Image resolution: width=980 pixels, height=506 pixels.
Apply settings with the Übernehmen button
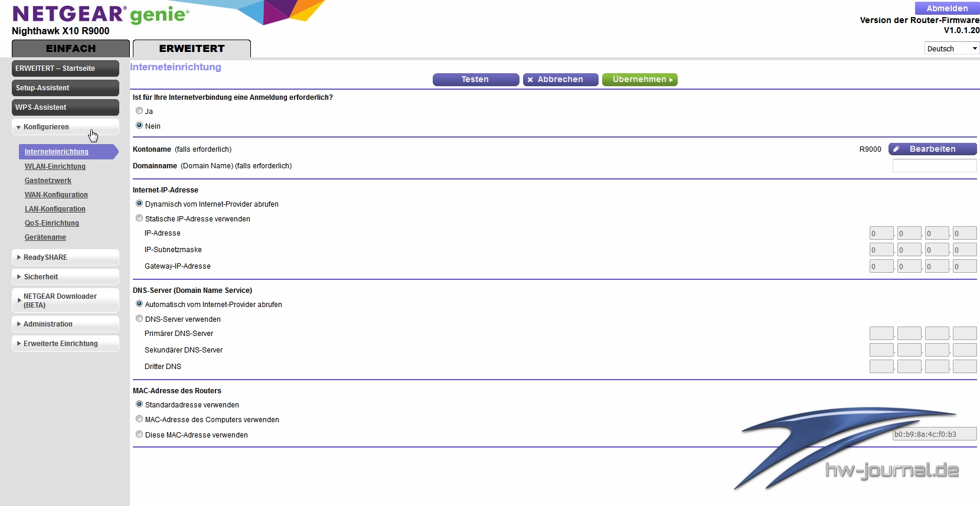[639, 80]
